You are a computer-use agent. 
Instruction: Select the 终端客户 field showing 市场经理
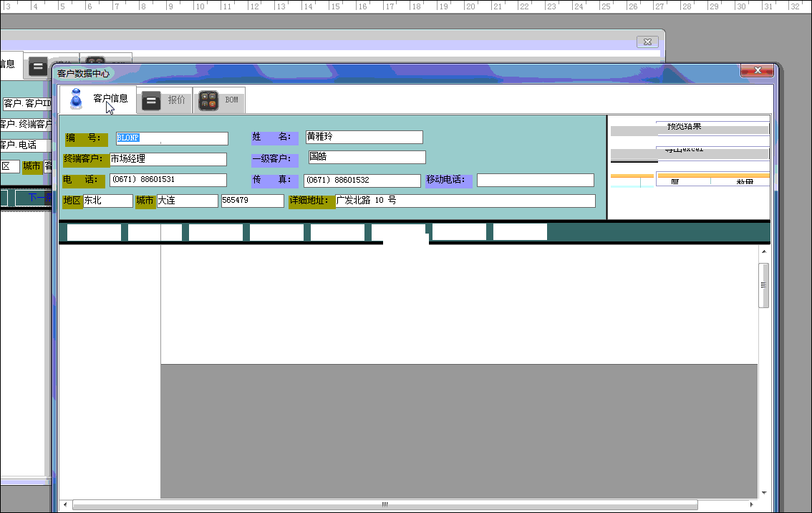(x=168, y=159)
